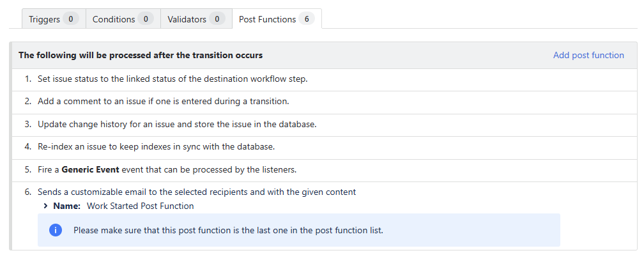Click the Post Functions count badge showing 6
Screen dimensions: 644x262
coord(307,19)
